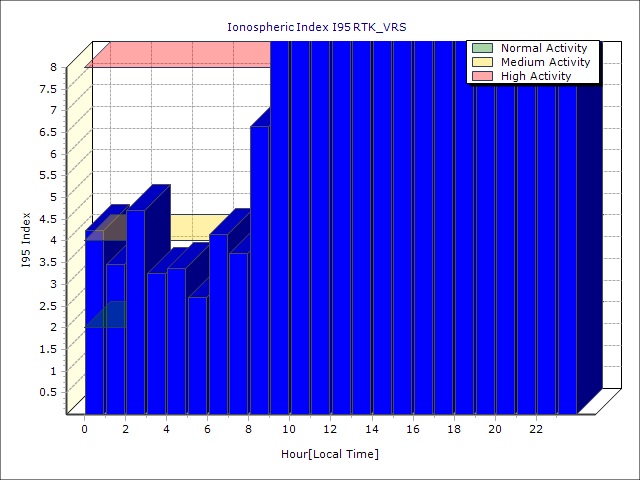Click the yellow Medium Activity legend swatch
This screenshot has height=480, width=640.
coord(482,62)
